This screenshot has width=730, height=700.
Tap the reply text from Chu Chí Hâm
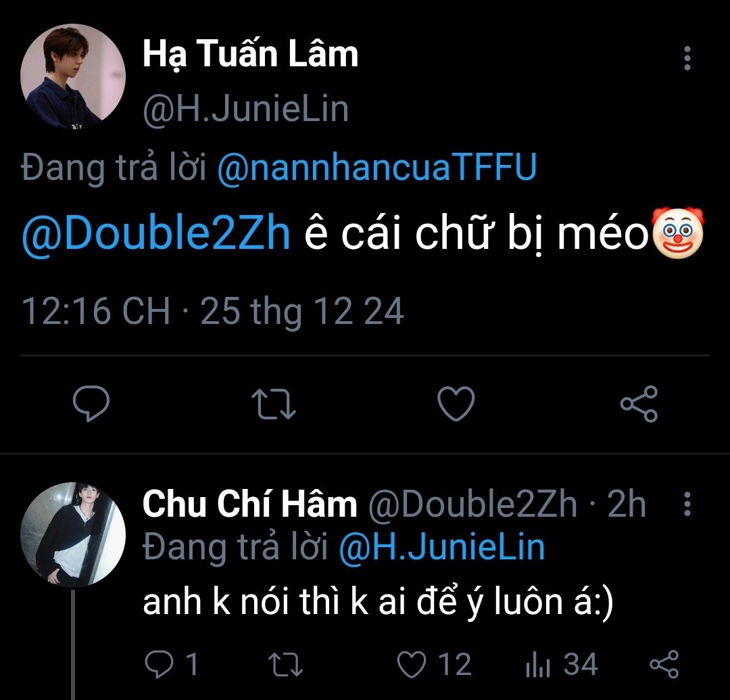[x=378, y=604]
